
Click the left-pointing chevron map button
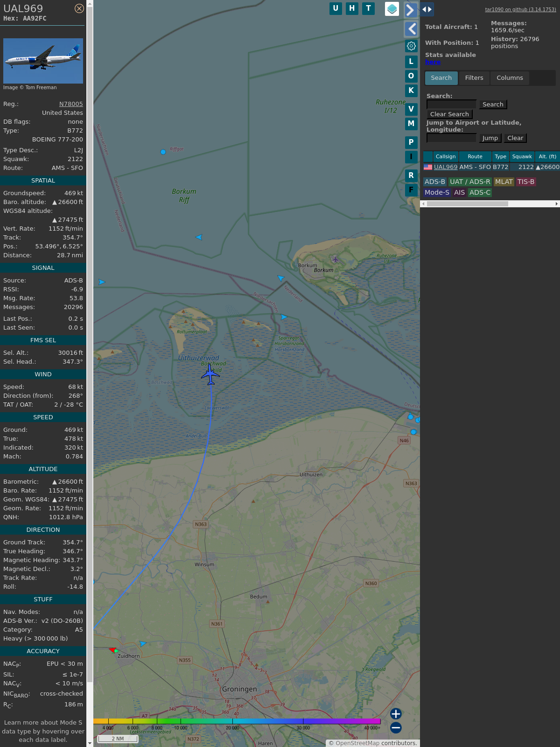(x=411, y=29)
